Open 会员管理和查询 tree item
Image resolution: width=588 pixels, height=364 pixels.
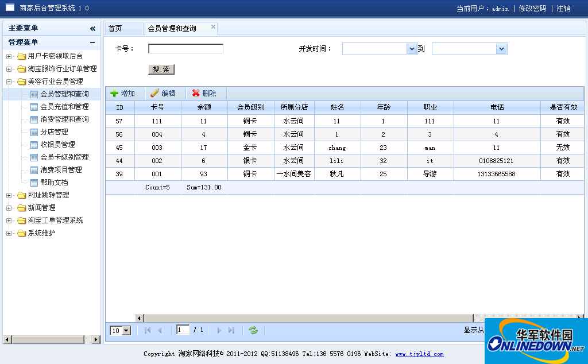pyautogui.click(x=64, y=94)
